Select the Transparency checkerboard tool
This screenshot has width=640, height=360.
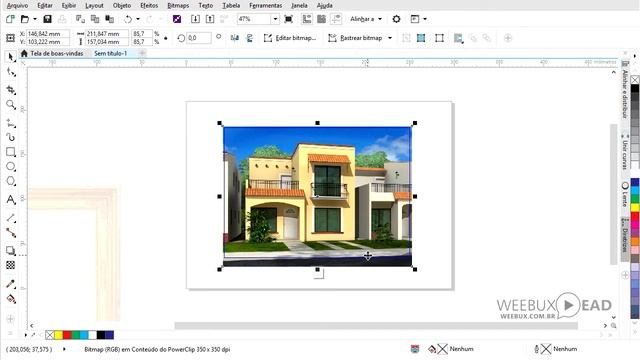[x=11, y=265]
